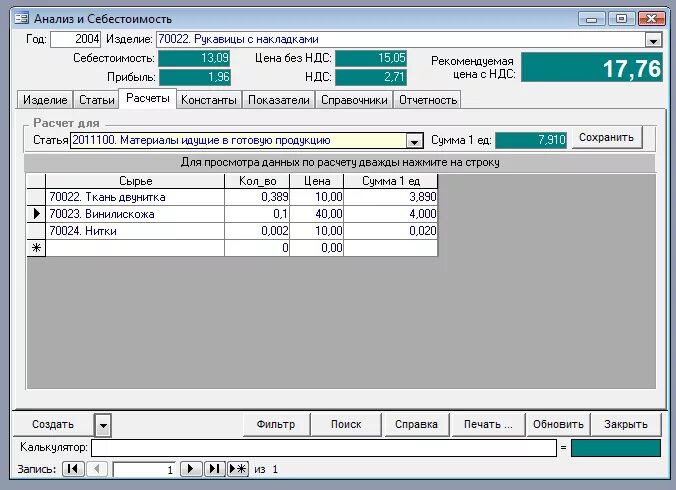This screenshot has width=676, height=490.
Task: Click the Год field showing 2004
Action: [x=75, y=39]
